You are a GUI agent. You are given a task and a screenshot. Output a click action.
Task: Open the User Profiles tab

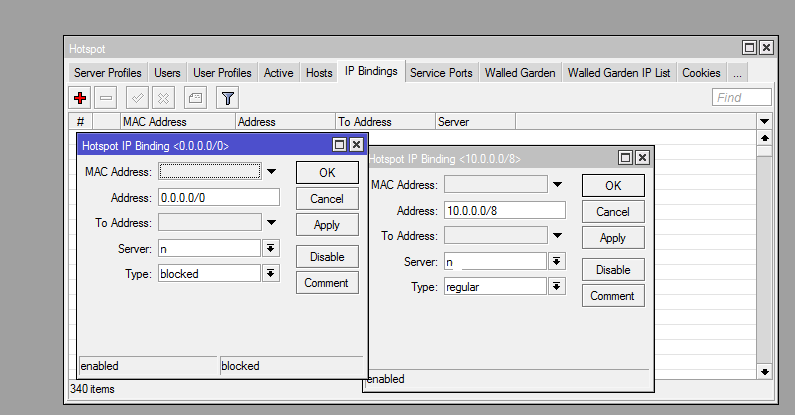coord(222,73)
